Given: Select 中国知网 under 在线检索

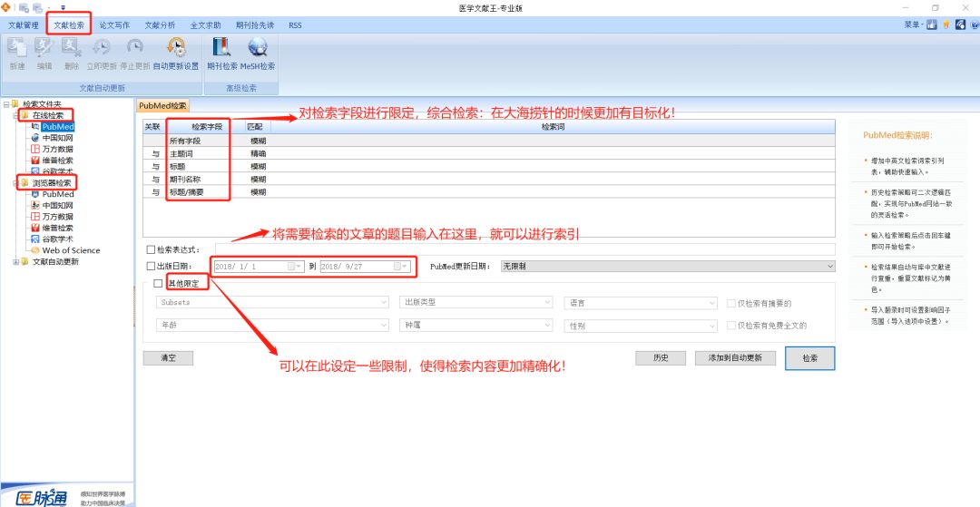Looking at the screenshot, I should [57, 138].
